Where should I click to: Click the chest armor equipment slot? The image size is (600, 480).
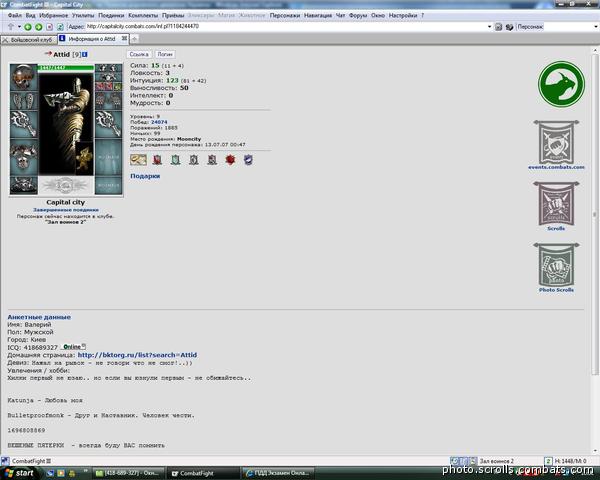pyautogui.click(x=24, y=157)
